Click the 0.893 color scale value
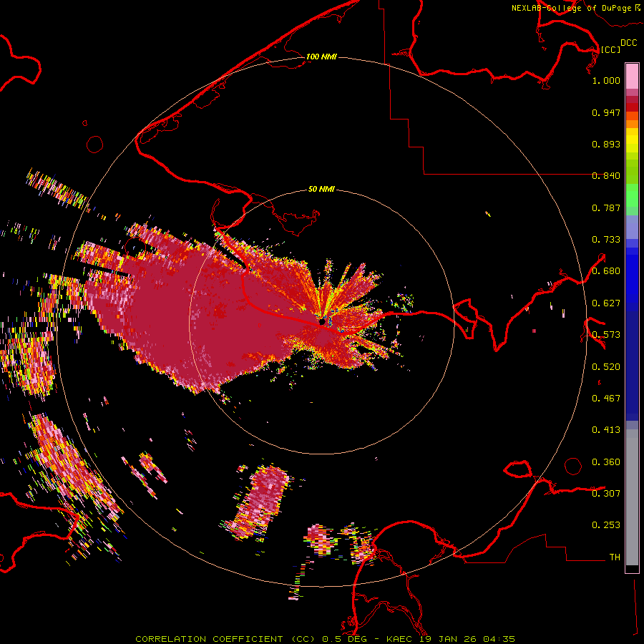Image resolution: width=644 pixels, height=644 pixels. pyautogui.click(x=606, y=144)
